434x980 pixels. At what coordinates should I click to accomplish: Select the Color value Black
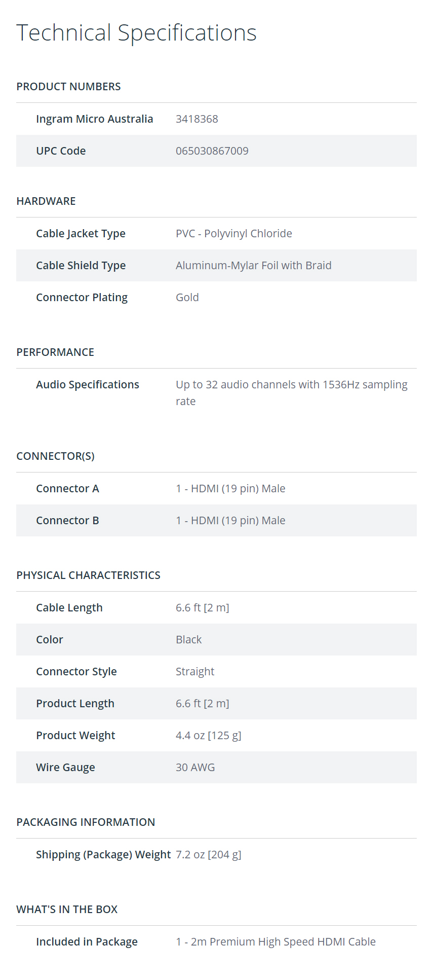click(x=189, y=640)
